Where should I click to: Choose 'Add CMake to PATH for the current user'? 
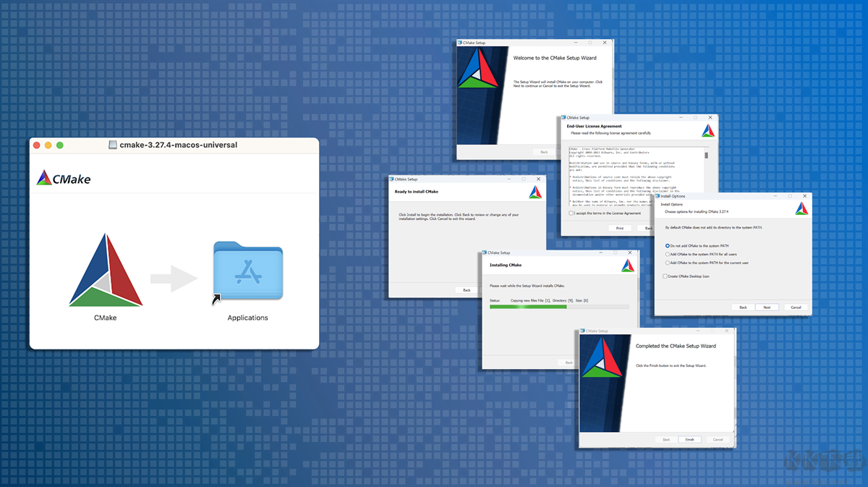[668, 263]
